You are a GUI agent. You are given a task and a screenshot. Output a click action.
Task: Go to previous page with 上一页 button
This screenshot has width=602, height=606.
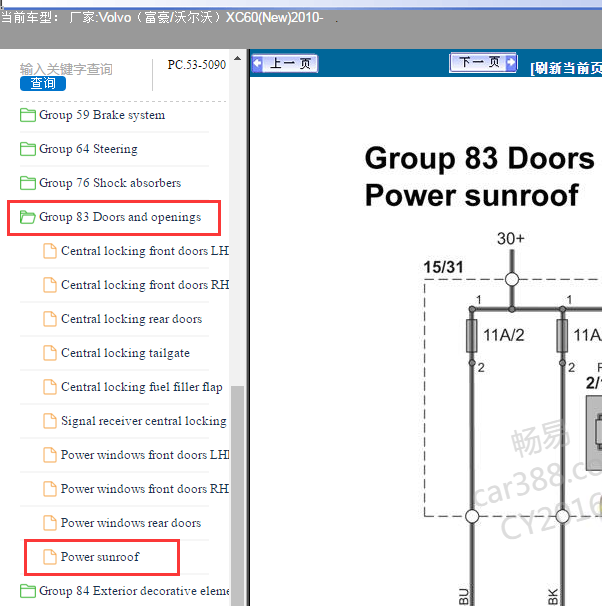tap(285, 63)
